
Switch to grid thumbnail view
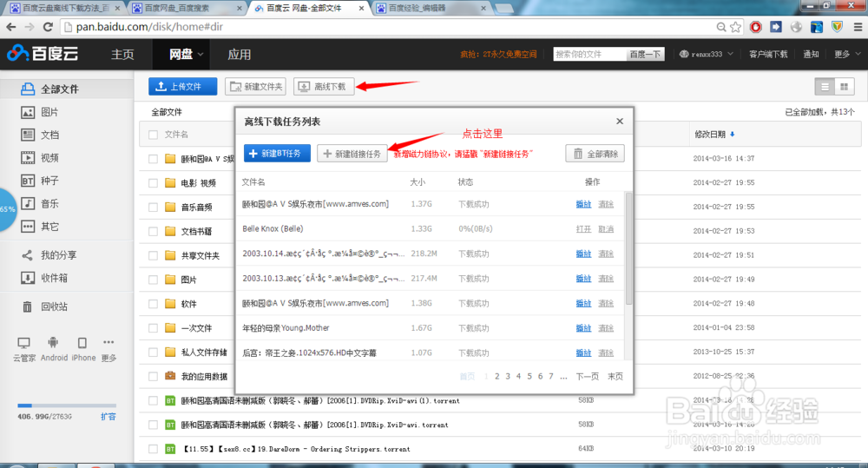point(845,87)
